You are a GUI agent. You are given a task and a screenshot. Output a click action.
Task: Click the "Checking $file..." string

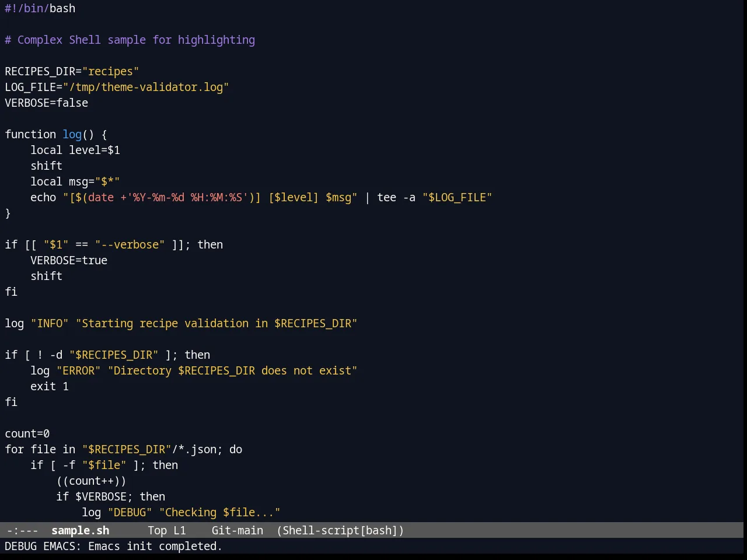220,512
